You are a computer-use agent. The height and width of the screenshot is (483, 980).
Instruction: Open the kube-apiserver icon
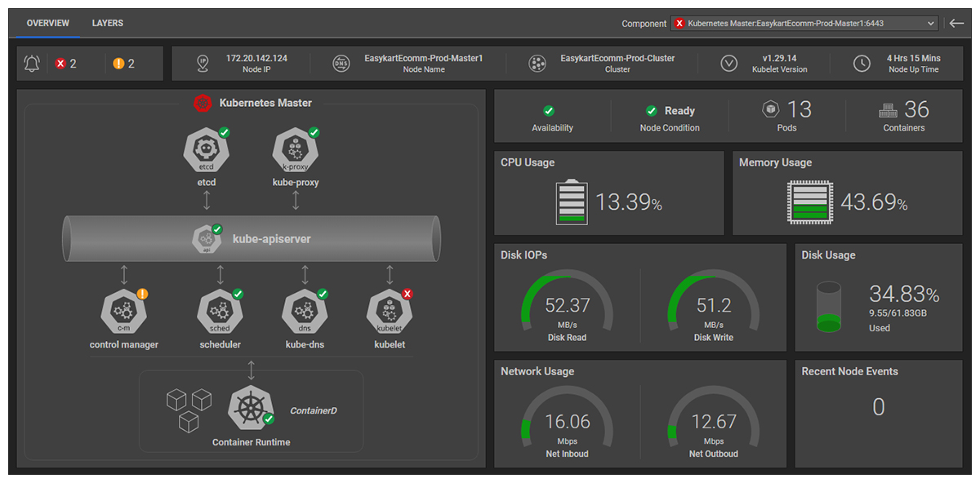[x=206, y=240]
